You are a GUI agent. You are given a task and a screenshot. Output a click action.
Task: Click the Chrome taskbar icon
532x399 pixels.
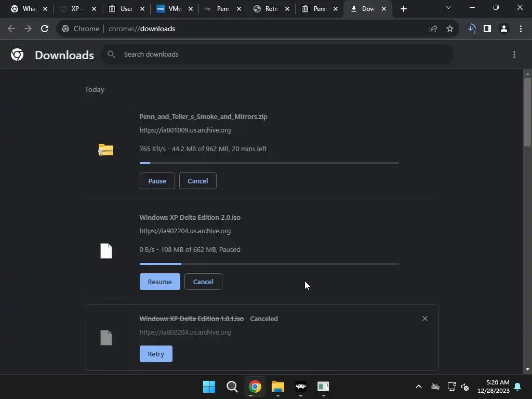coord(255,387)
